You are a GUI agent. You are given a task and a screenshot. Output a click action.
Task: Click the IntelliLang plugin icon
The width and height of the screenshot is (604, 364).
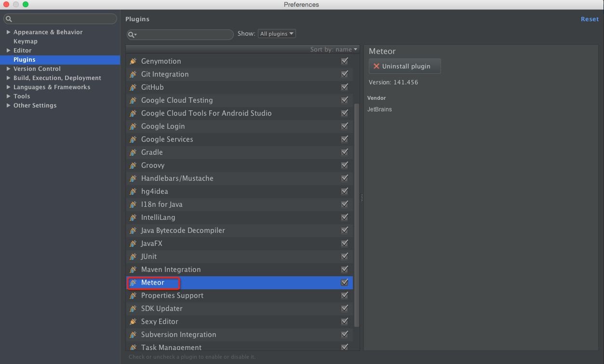click(x=133, y=217)
